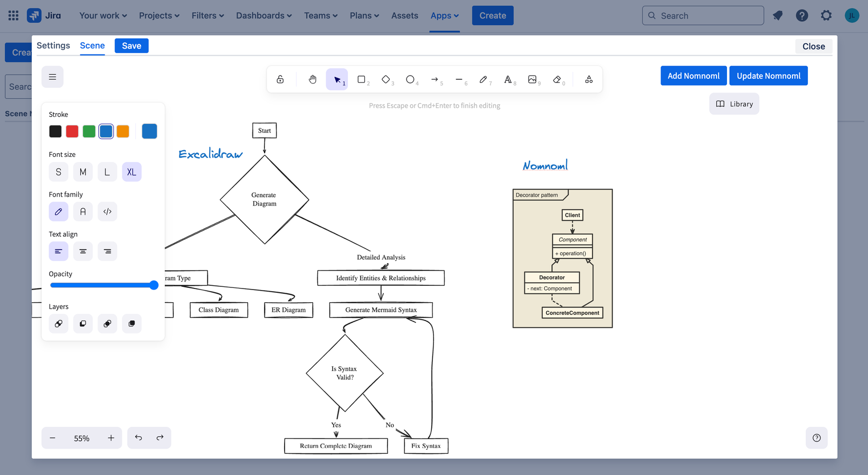Pick the red stroke color
The width and height of the screenshot is (868, 475).
coord(72,131)
